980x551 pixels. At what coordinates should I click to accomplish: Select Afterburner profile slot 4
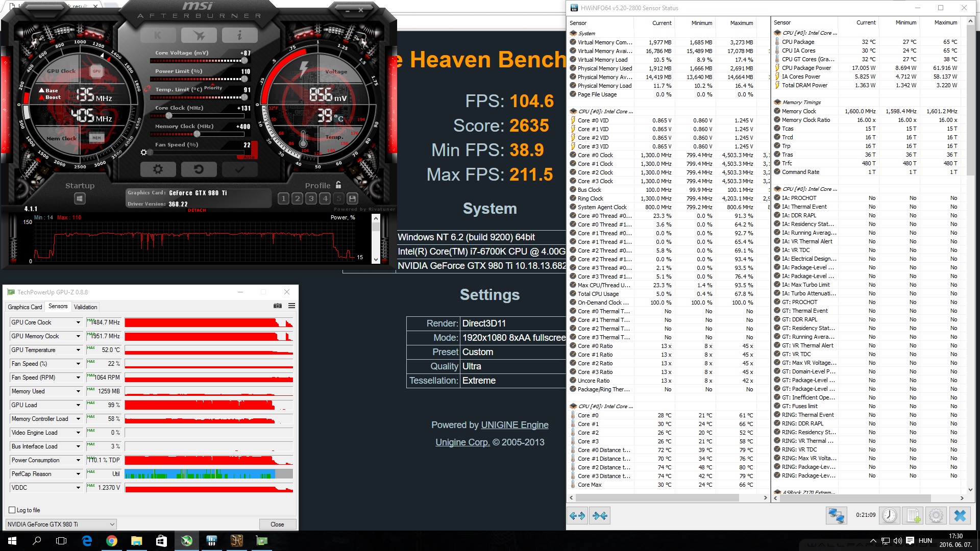325,198
